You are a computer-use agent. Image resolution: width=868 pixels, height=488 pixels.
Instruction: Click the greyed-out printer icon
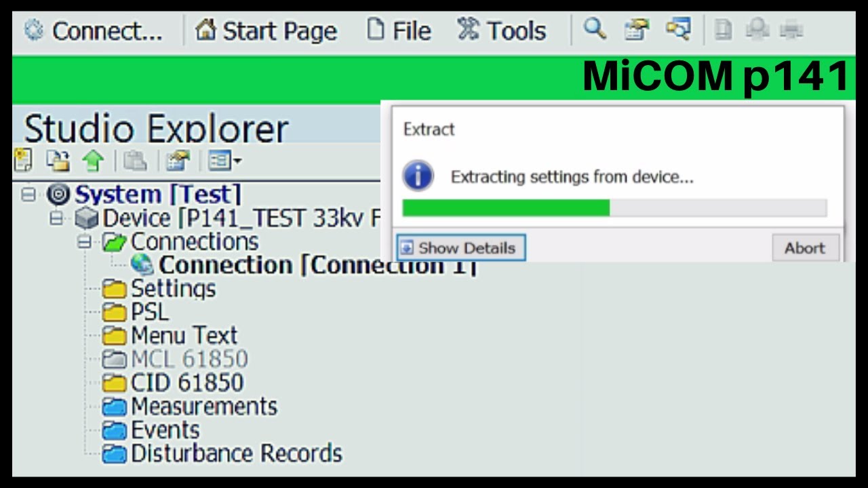click(791, 29)
